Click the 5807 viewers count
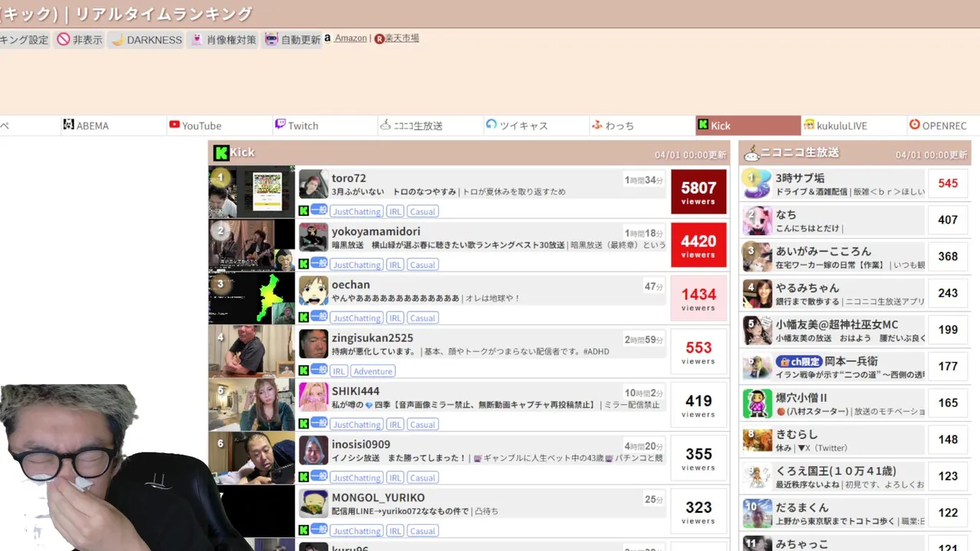This screenshot has height=551, width=980. click(x=698, y=192)
